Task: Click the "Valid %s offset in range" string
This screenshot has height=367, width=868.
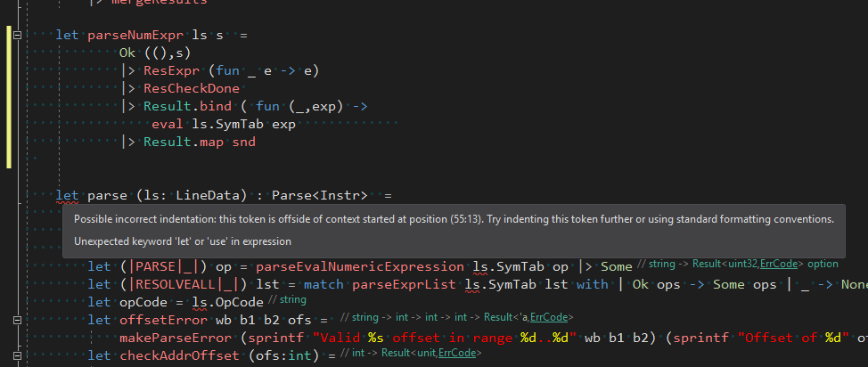Action: (x=444, y=338)
